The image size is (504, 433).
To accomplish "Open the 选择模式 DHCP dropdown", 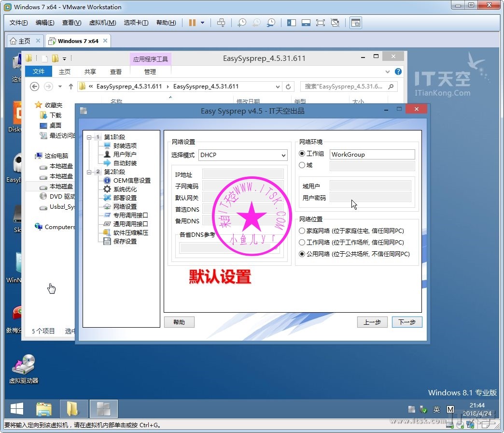I will pyautogui.click(x=243, y=155).
